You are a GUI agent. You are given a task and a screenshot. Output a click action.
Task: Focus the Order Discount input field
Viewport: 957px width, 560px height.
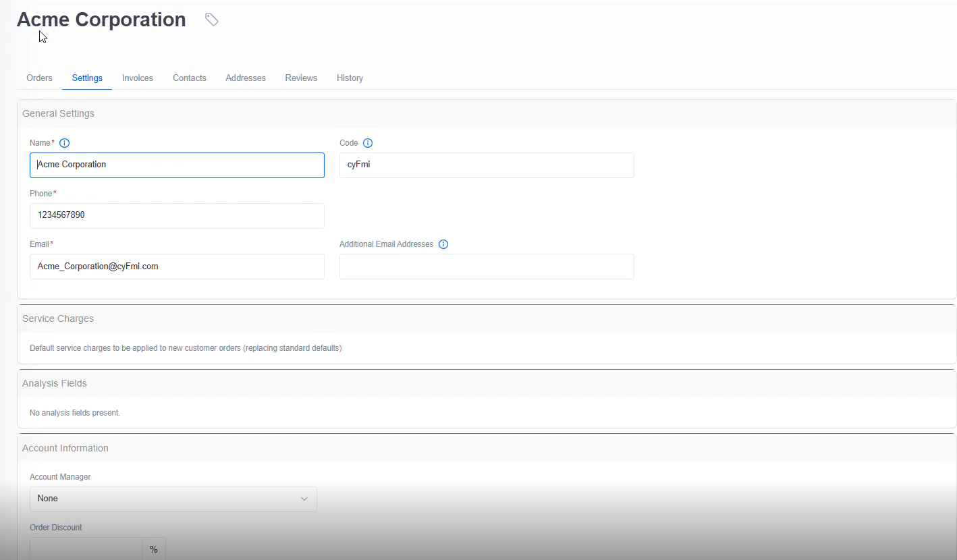(86, 548)
